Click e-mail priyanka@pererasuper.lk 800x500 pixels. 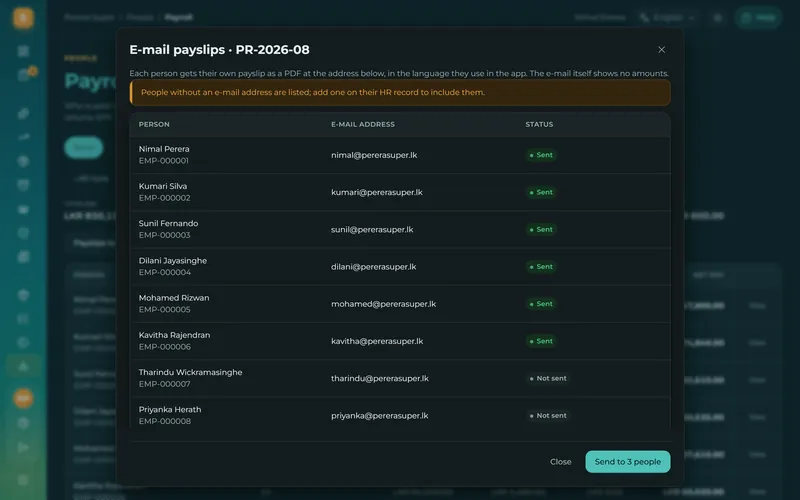[380, 416]
